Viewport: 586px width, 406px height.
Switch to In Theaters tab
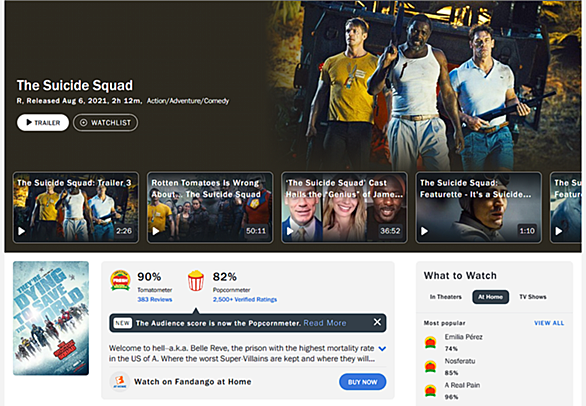pyautogui.click(x=445, y=297)
